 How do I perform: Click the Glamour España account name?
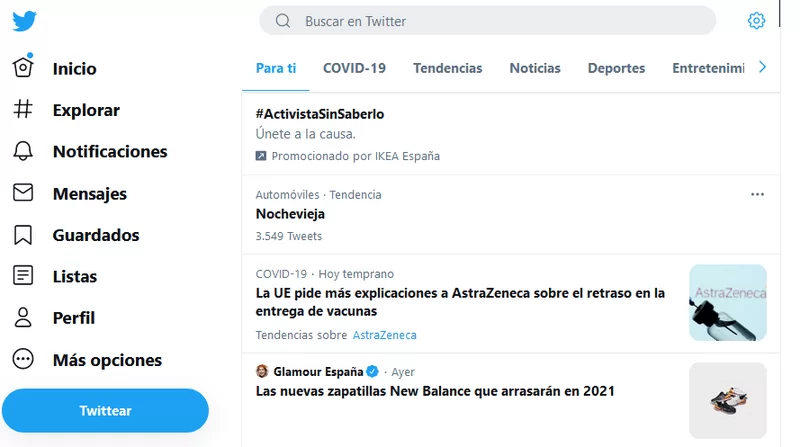[x=318, y=371]
